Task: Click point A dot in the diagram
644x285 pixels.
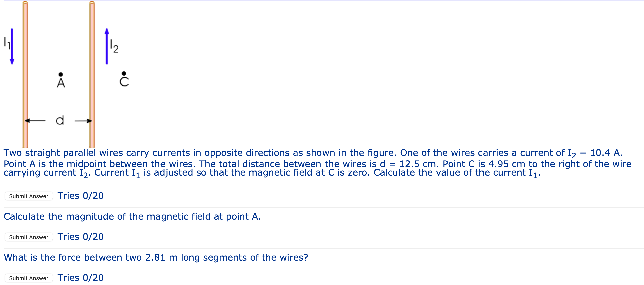Action: pyautogui.click(x=60, y=74)
